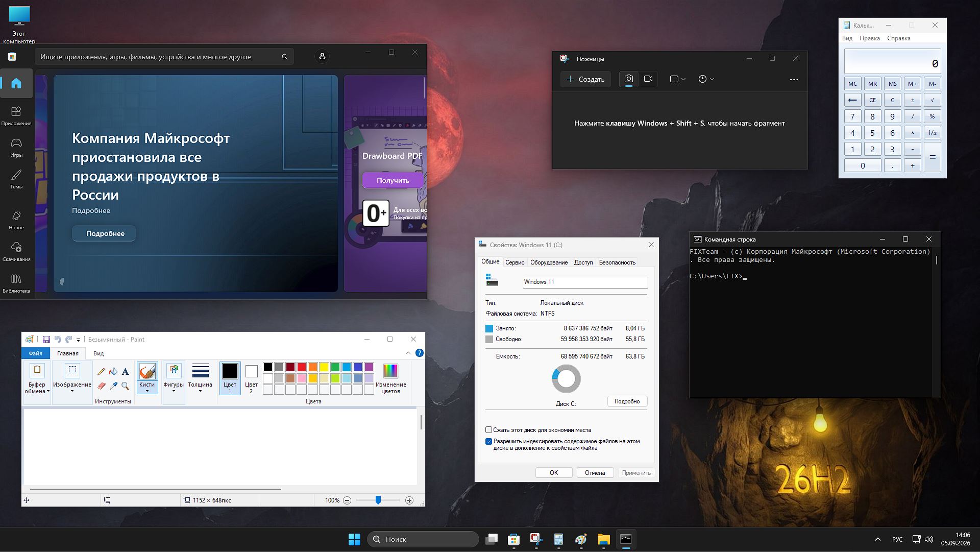Open the Правка menu in Calculator

(x=869, y=38)
